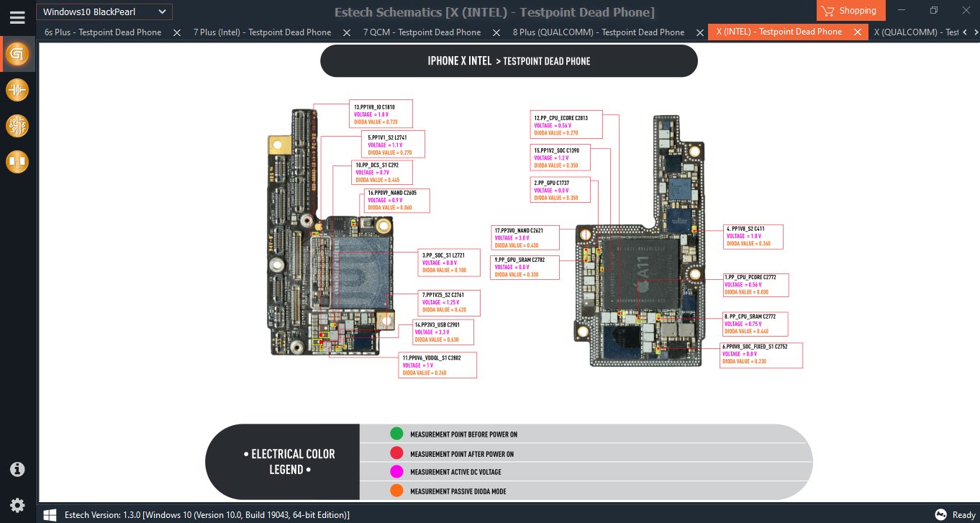Screen dimensions: 980x523
Task: Click the 1.PP_CPU_PCORE C2772 label box
Action: 756,285
